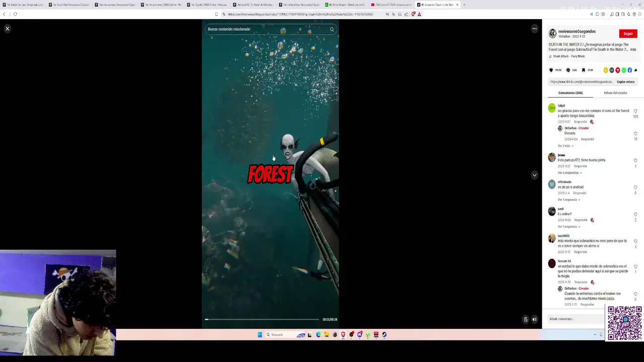644x362 pixels.
Task: Open File Explorer from the taskbar
Action: pos(327,334)
